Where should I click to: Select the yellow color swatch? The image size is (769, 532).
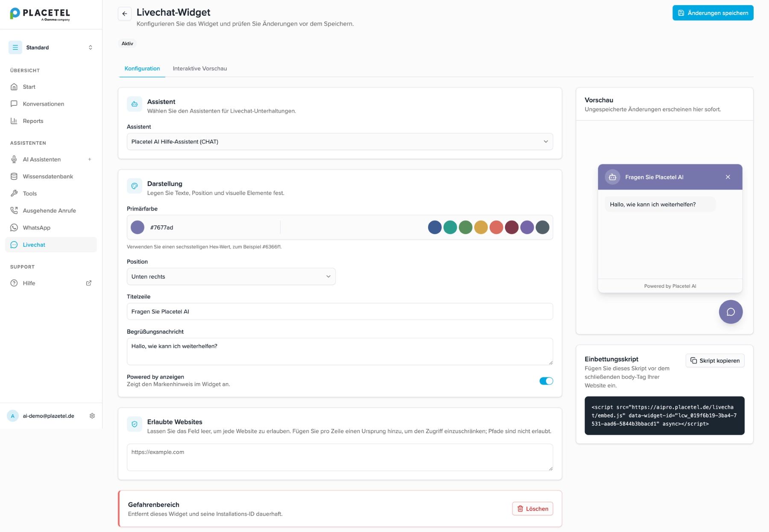(481, 228)
